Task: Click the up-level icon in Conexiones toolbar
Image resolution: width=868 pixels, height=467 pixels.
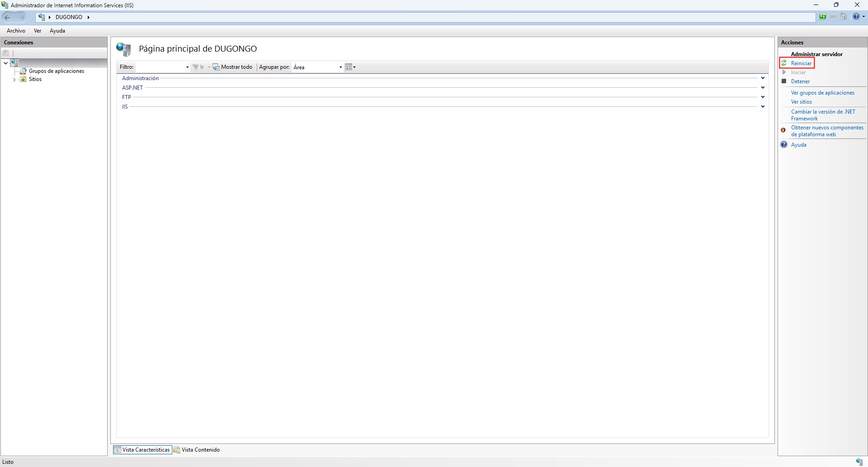Action: coord(6,53)
